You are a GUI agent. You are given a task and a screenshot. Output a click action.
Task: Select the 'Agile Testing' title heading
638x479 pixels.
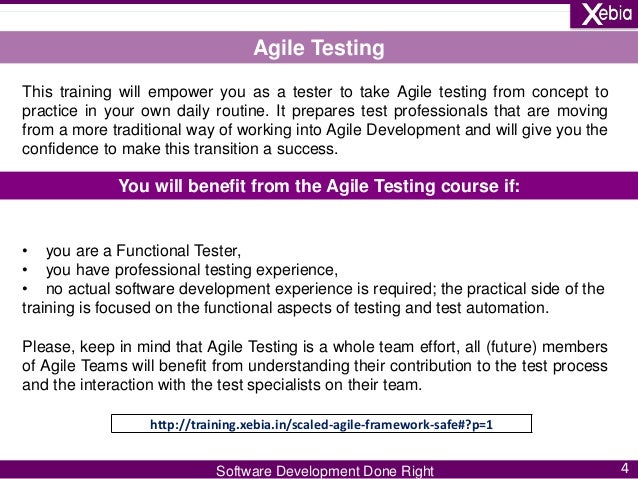click(x=318, y=48)
